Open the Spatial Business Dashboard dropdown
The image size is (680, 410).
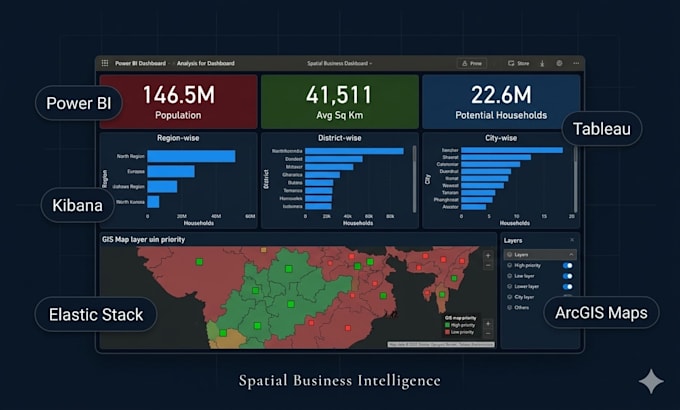(340, 63)
